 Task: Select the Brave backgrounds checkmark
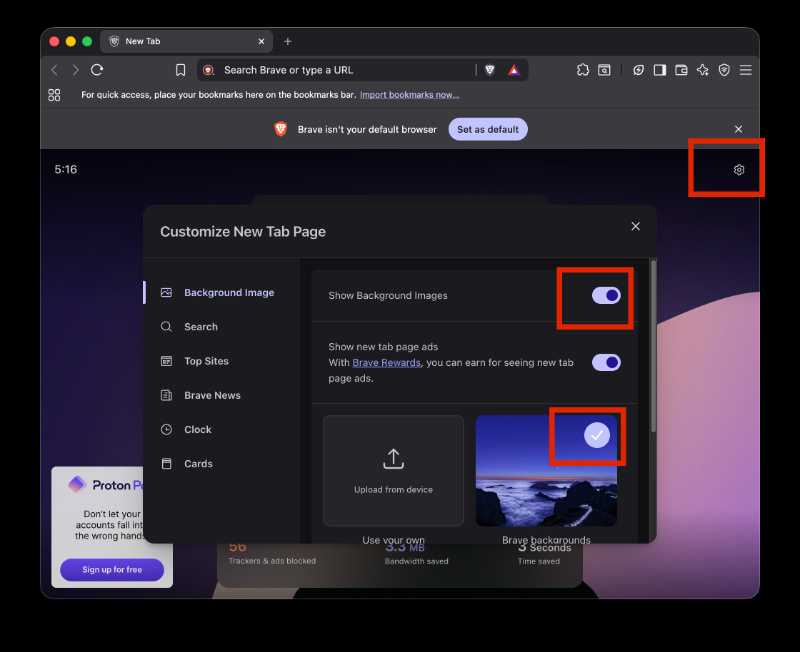coord(597,435)
